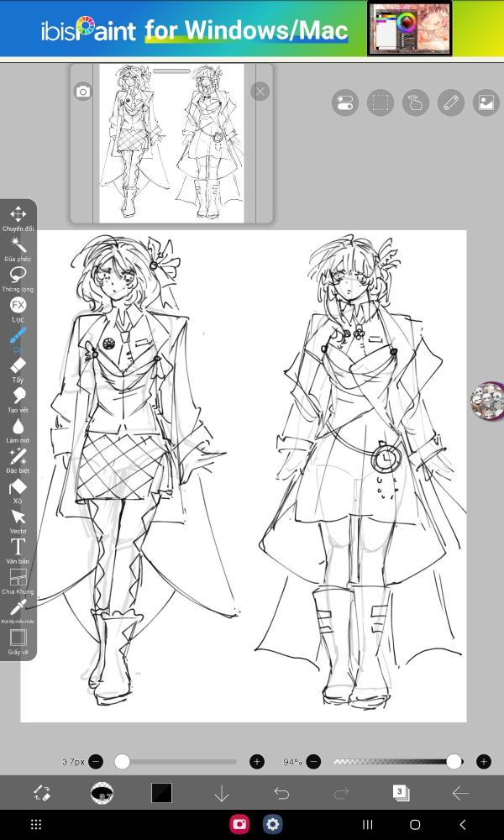Toggle brush and eraser switch icon
Screen dimensions: 504x840
click(42, 793)
